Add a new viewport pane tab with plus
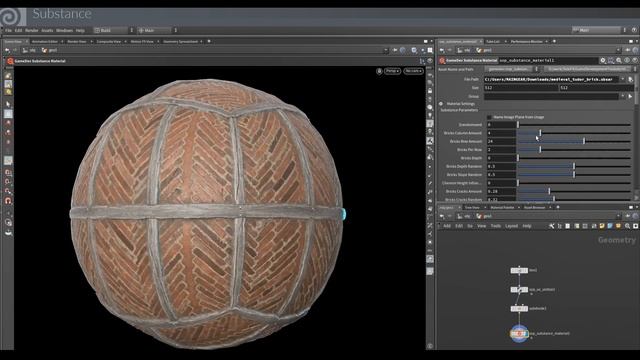640x360 pixels. coord(209,42)
